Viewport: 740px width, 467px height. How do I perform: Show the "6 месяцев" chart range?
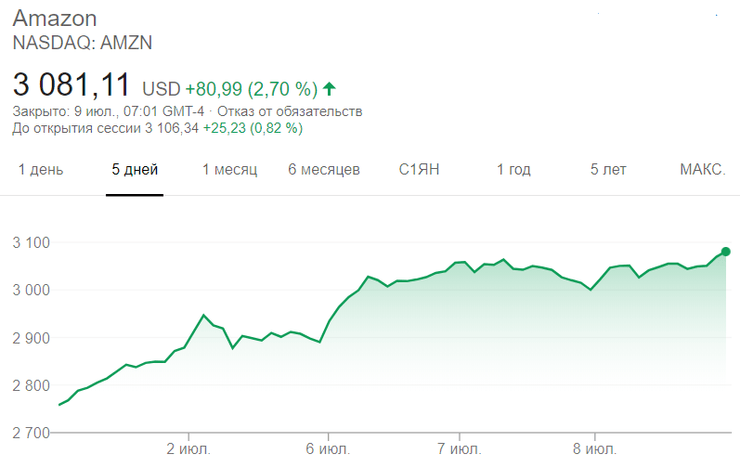coord(324,170)
